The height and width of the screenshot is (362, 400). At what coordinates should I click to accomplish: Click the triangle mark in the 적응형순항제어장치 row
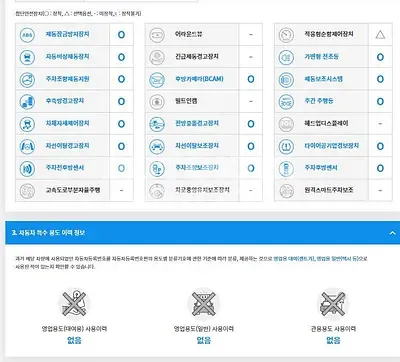[380, 34]
